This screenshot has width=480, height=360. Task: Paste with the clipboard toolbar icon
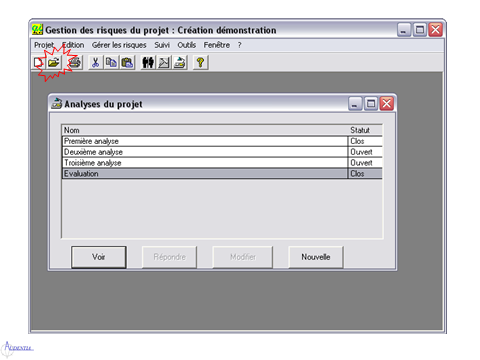127,62
